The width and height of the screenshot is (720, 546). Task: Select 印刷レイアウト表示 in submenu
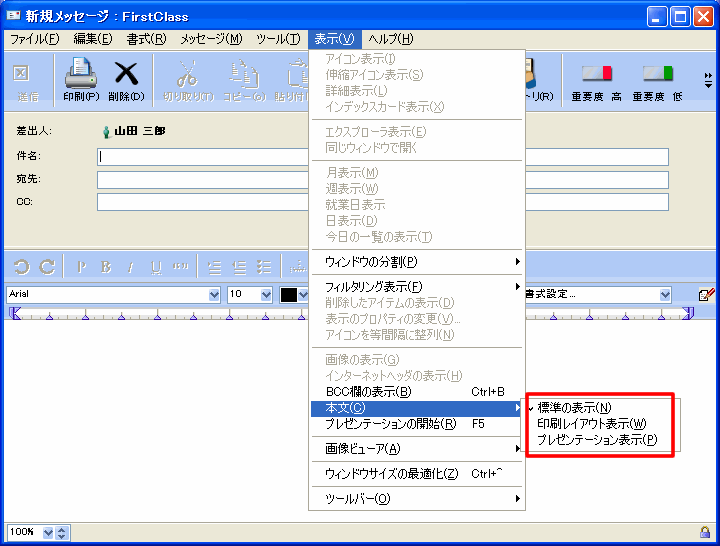(591, 423)
